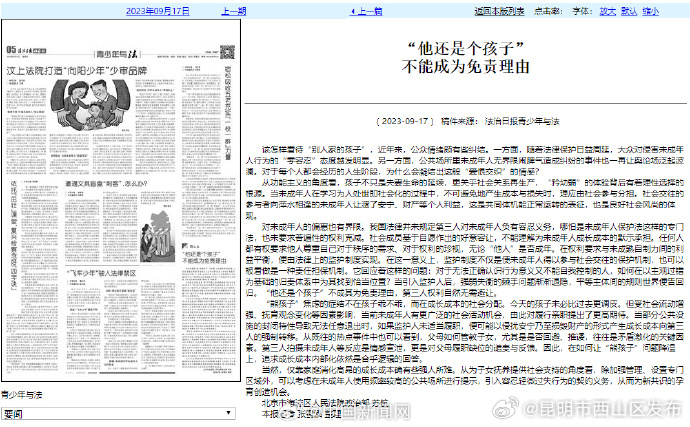This screenshot has height=427, width=690.
Task: Open article 汶上法院打造向阳少年少审品牌
Action: 77,70
